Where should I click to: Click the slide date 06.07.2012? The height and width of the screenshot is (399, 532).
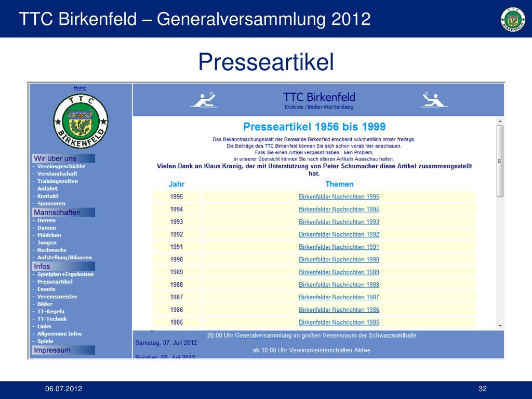(x=63, y=389)
